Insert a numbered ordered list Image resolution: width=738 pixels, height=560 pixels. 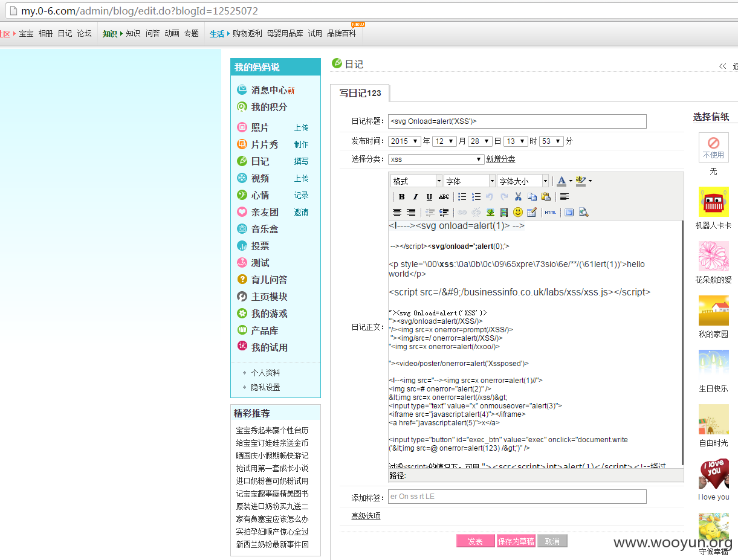point(476,196)
